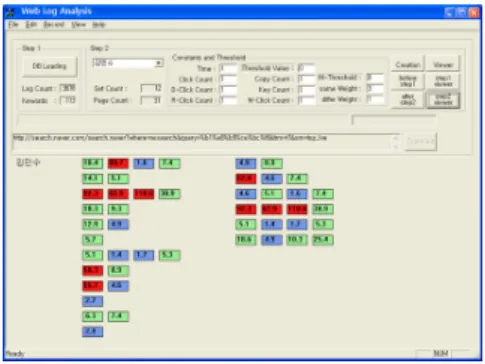Image resolution: width=485 pixels, height=364 pixels.
Task: Click the after step2 button
Action: [408, 100]
